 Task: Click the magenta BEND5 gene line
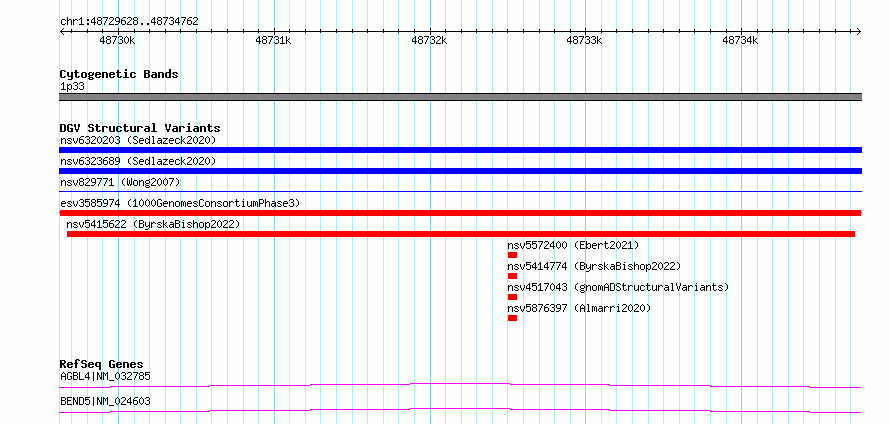pos(460,410)
